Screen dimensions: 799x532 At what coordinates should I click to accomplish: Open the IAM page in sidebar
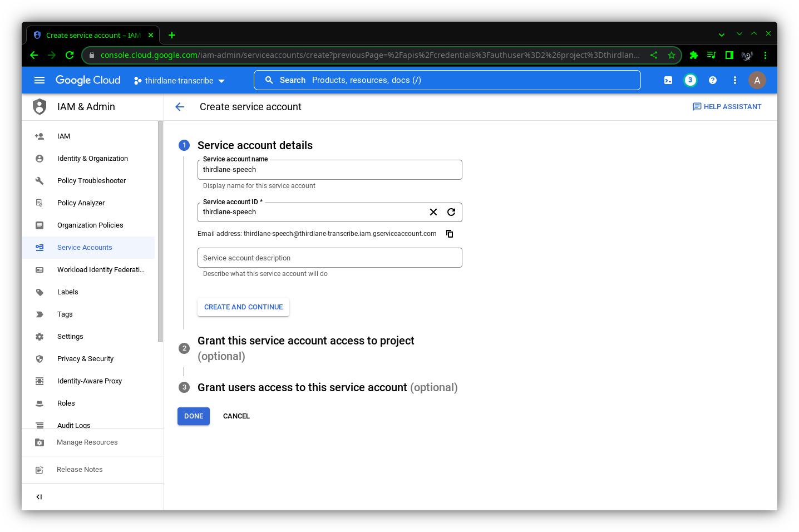coord(89,136)
